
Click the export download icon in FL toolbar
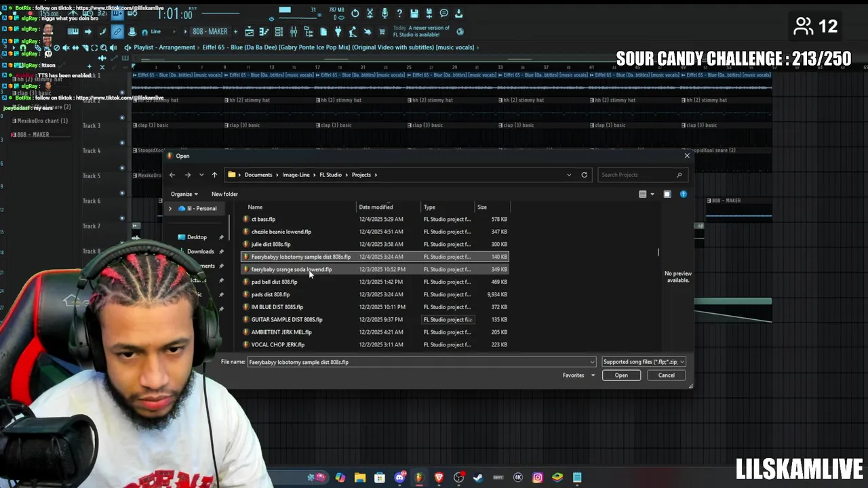click(x=459, y=14)
